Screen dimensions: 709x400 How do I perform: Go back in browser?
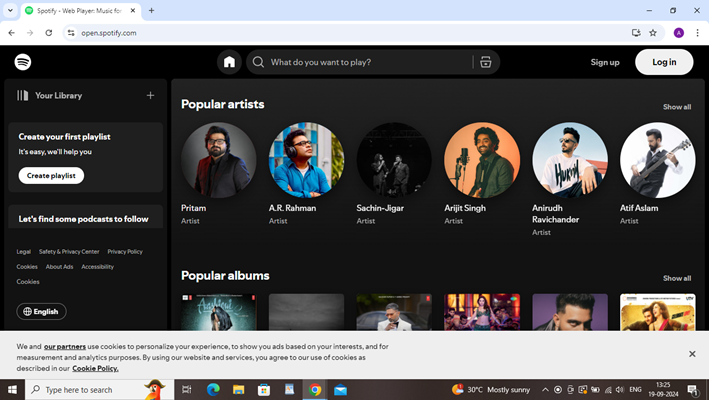12,33
